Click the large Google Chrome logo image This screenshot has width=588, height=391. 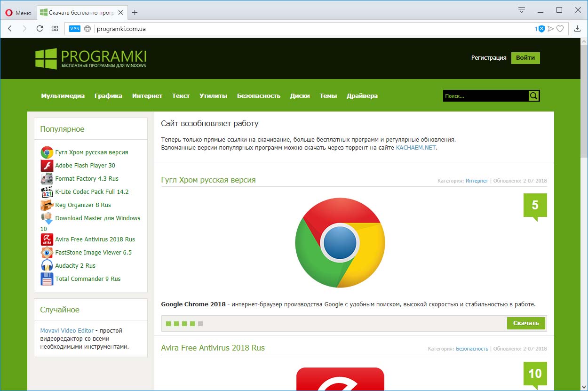[x=340, y=243]
